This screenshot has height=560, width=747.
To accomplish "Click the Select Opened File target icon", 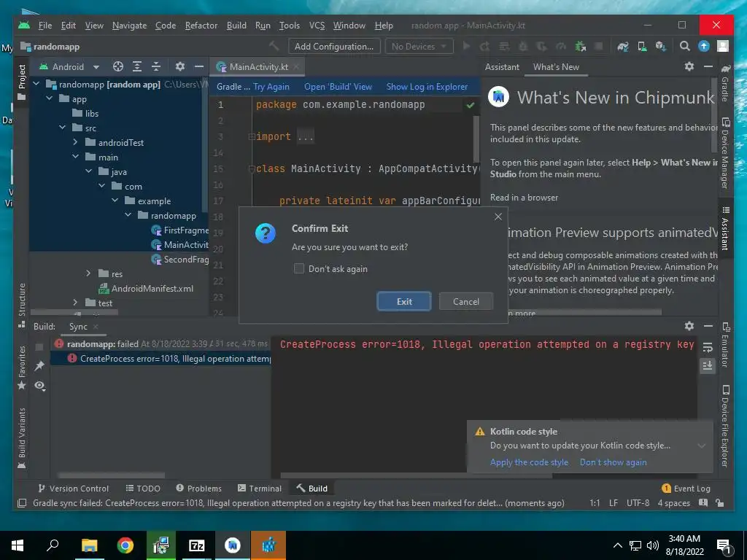I will point(117,66).
